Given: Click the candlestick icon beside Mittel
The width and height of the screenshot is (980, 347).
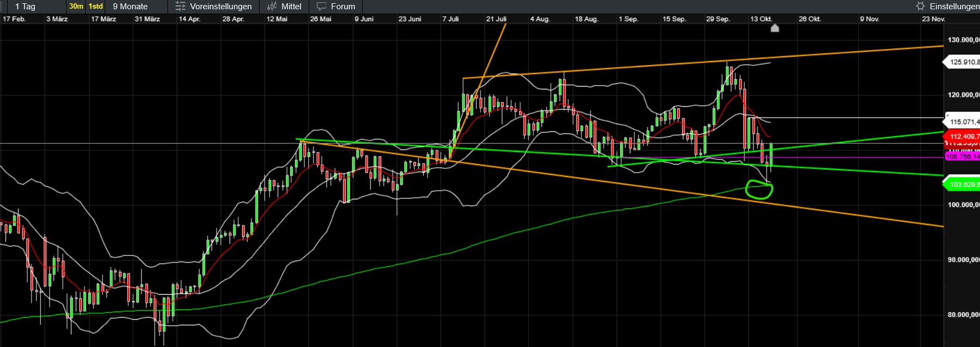Looking at the screenshot, I should pos(272,7).
